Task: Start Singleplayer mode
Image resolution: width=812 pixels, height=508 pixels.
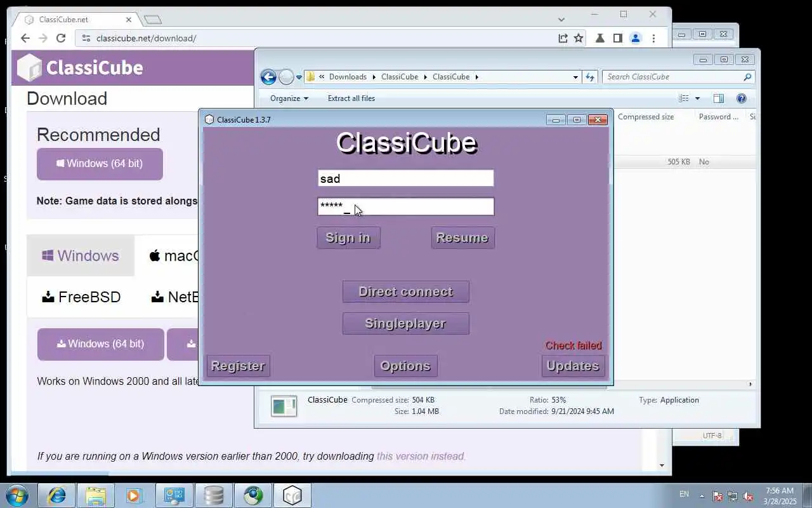Action: (x=405, y=323)
